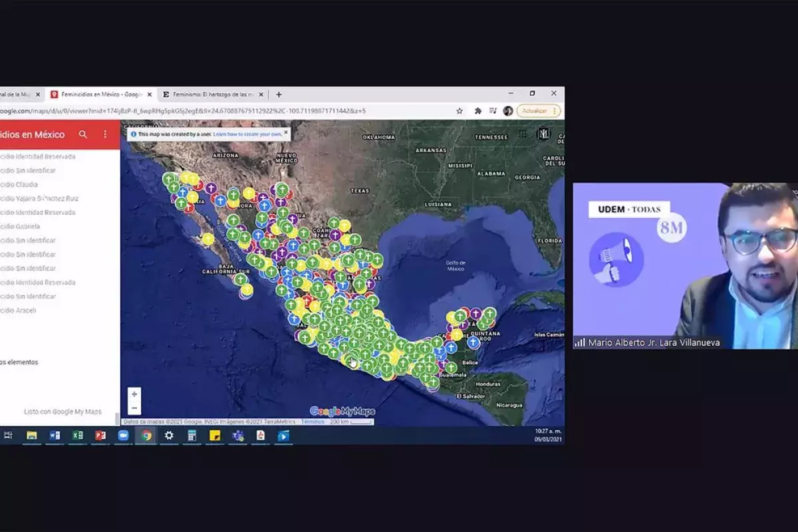Zoom in on the map with the plus button
Image resolution: width=798 pixels, height=532 pixels.
(134, 394)
